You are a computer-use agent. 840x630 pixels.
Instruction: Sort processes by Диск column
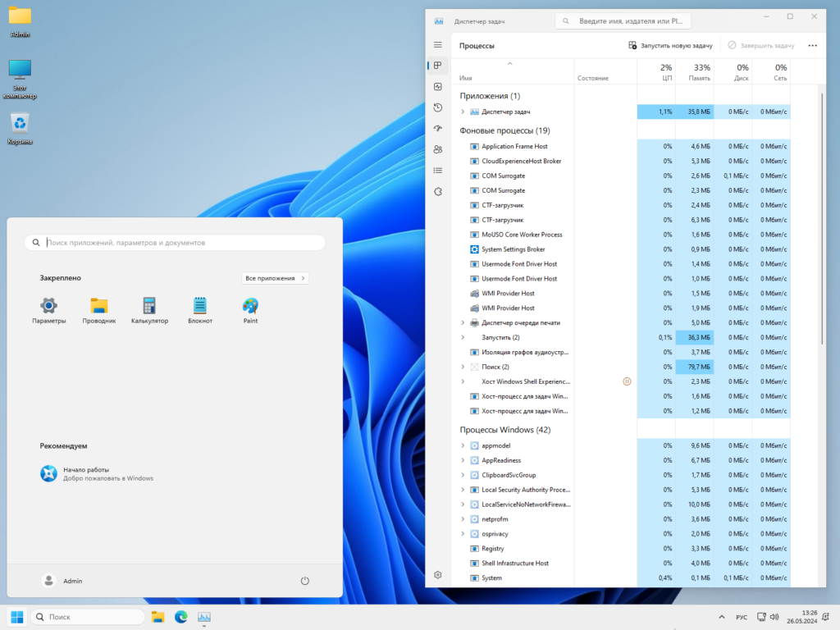733,72
